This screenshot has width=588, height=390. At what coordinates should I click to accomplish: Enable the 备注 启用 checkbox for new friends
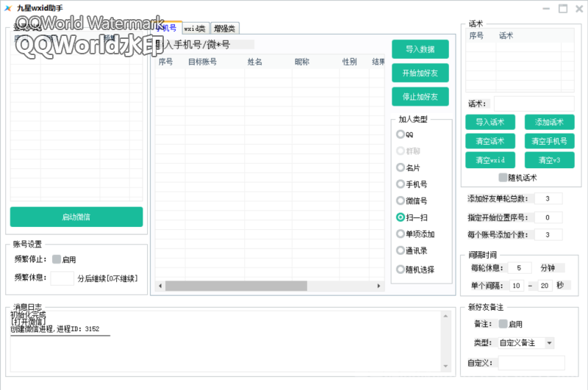pos(503,324)
